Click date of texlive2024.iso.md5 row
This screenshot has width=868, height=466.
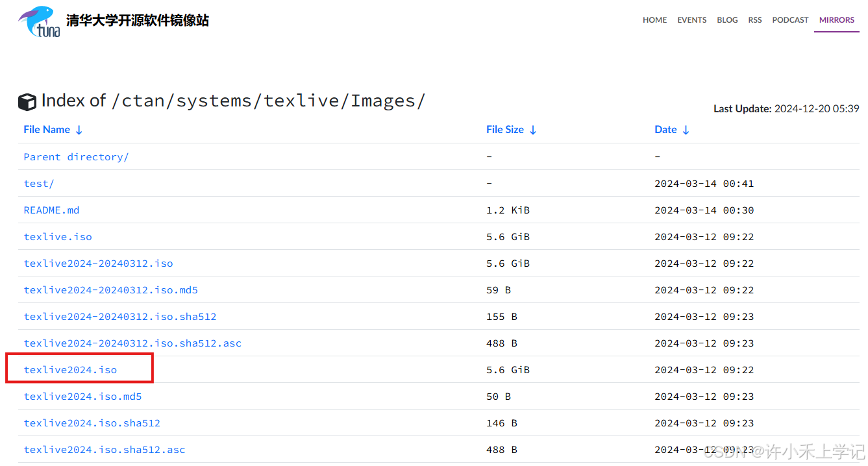(704, 397)
